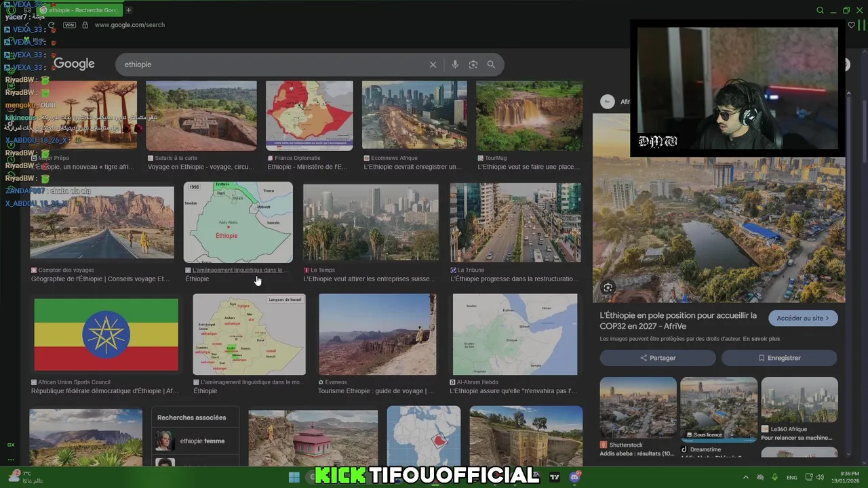Click Tourisme Ethiopie : guide de voyage title
Screen dimensions: 868x488
point(376,391)
